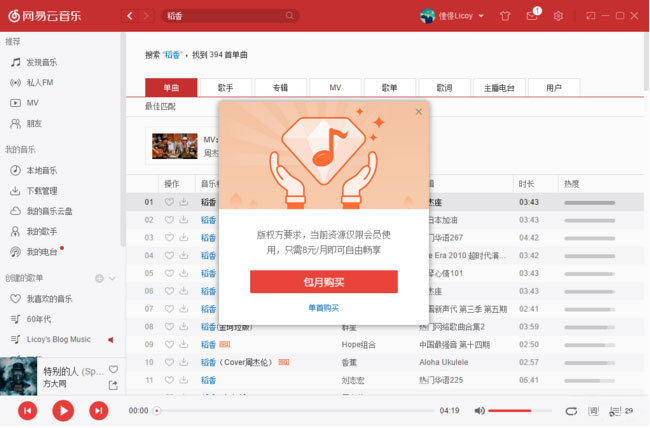Like song 06 with heart icon
This screenshot has width=650, height=428.
pyautogui.click(x=169, y=291)
